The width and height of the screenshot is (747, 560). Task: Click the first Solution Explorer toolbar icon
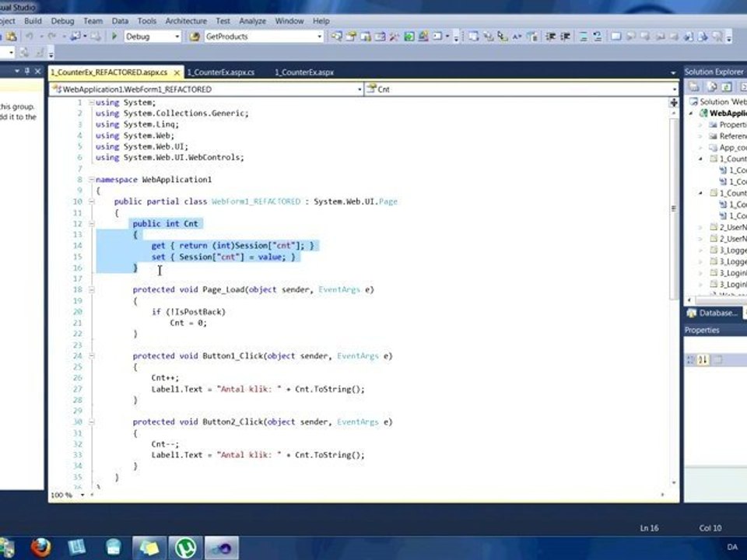coord(693,86)
